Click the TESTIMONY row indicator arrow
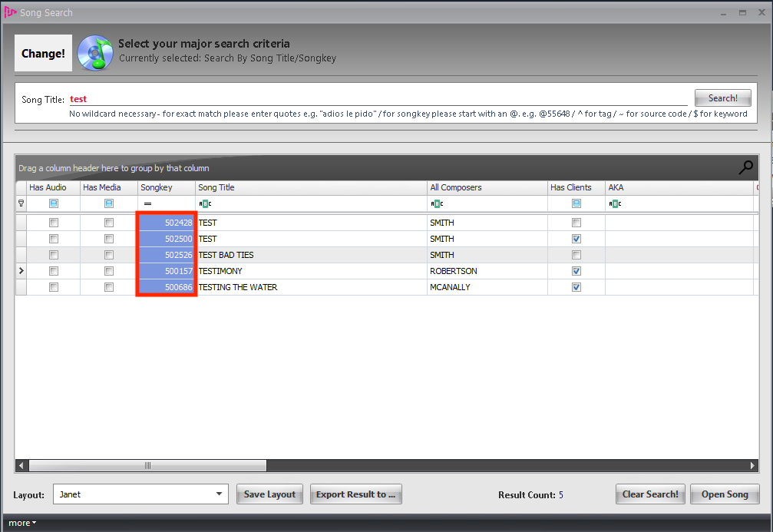The image size is (773, 532). coord(21,271)
